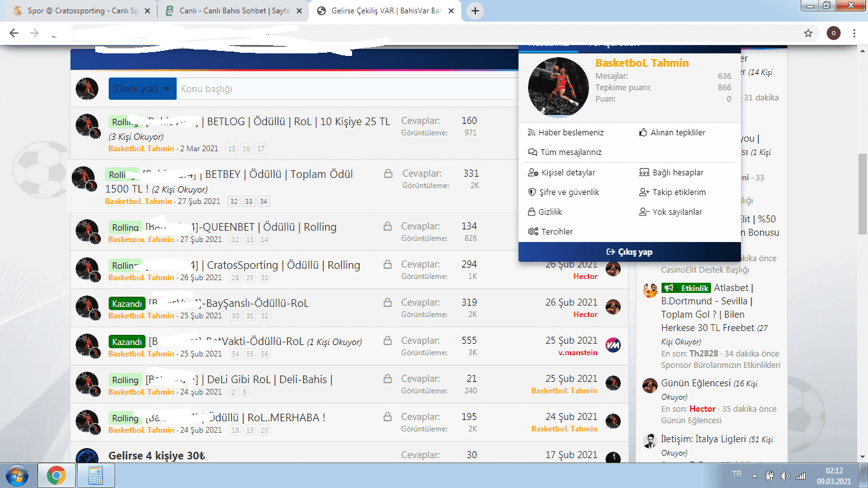Screen dimensions: 868x488
Task: Open Şifre ve güvenlik settings
Action: 564,193
